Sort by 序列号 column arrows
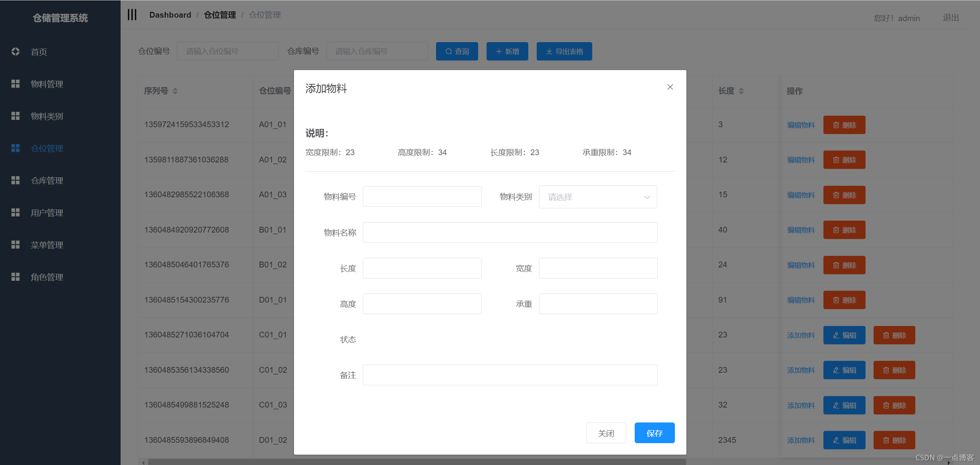 click(175, 91)
